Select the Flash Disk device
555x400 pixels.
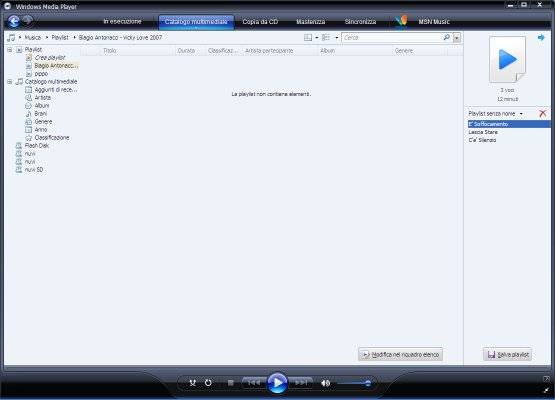point(36,145)
